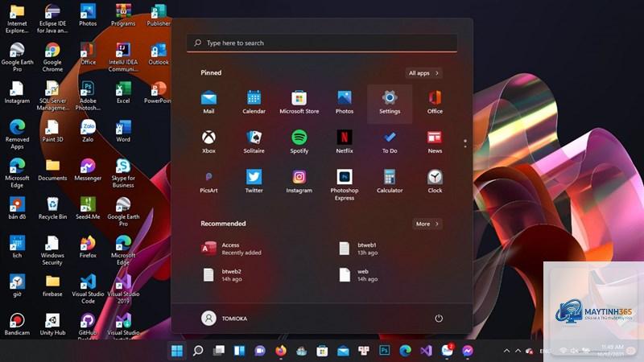
Task: Open the News app
Action: click(x=435, y=142)
